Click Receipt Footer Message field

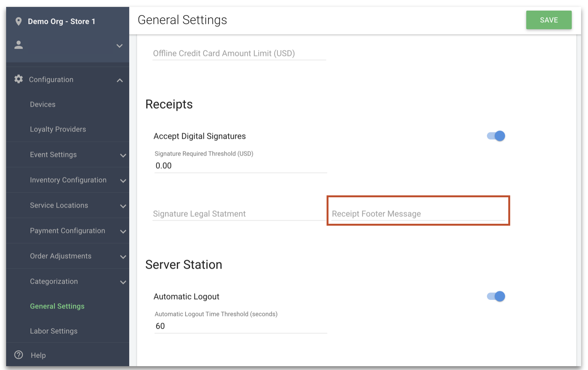coord(418,214)
